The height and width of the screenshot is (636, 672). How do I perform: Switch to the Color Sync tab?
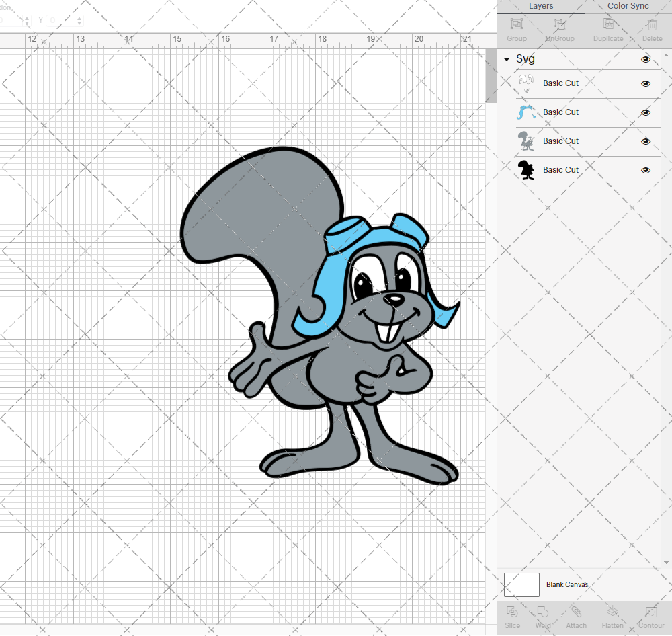tap(628, 6)
